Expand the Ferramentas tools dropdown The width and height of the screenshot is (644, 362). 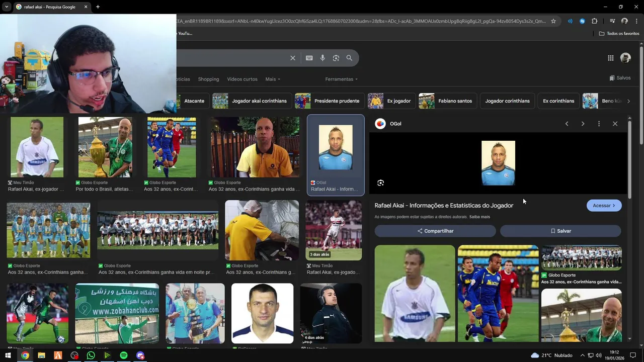coord(341,79)
